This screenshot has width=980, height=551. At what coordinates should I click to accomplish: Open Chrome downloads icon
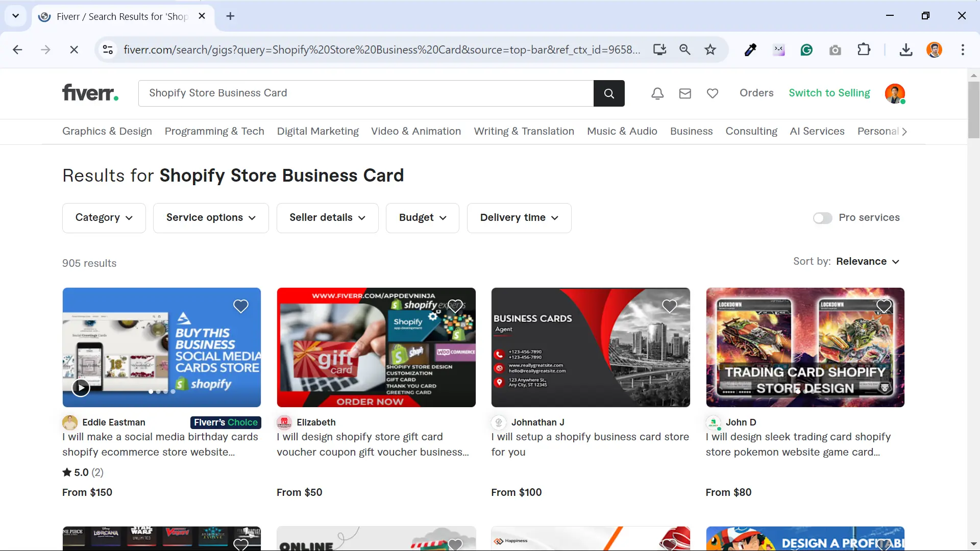pos(906,49)
